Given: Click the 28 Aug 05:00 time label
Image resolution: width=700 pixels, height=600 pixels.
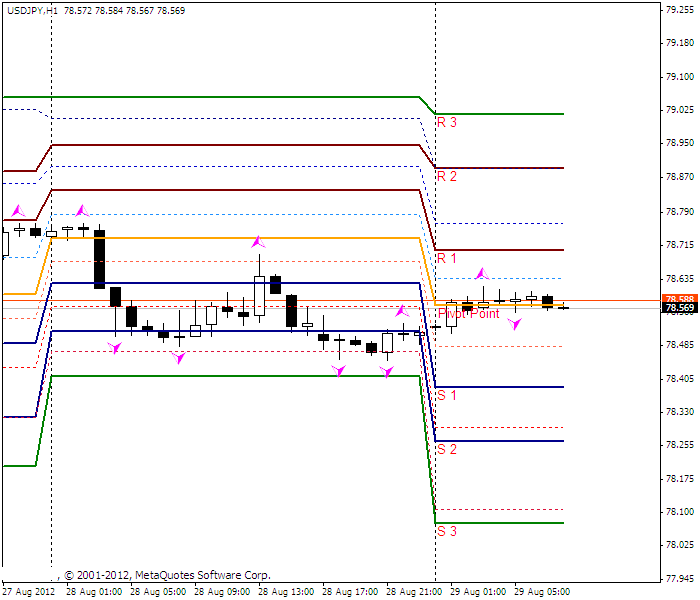Looking at the screenshot, I should (x=158, y=592).
